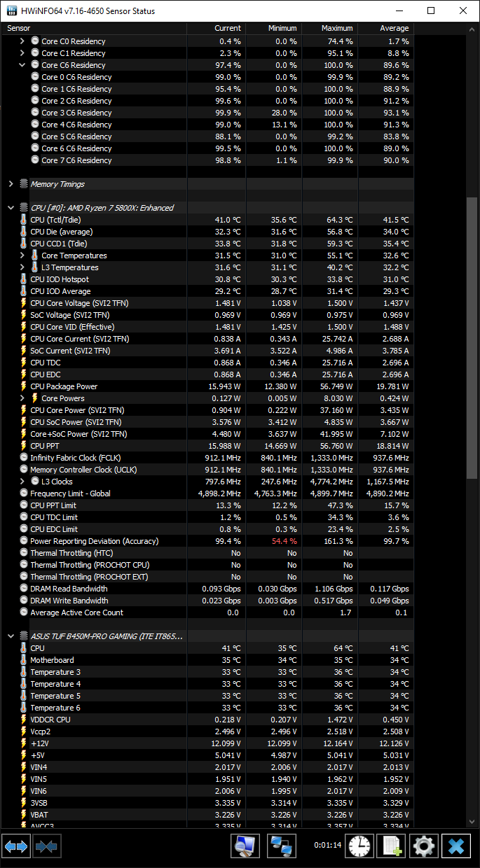Select the Core+SoC Power (SVI2 TFN) row

tap(208, 434)
